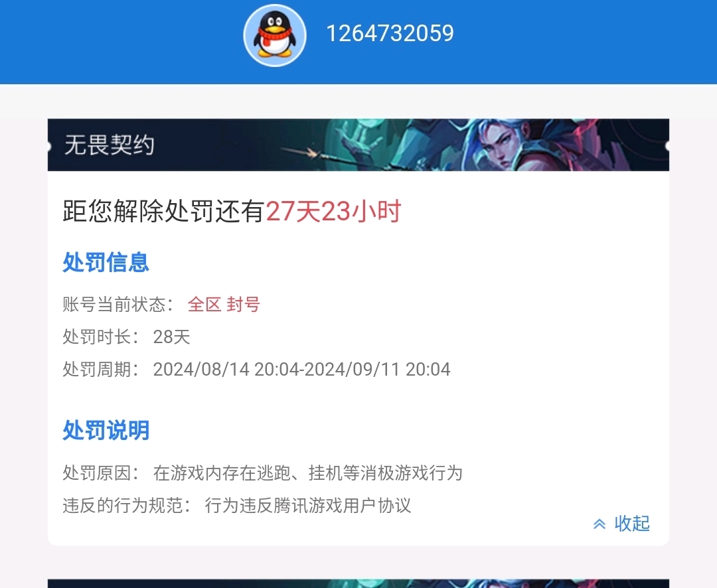Tap the QQ penguin avatar
The height and width of the screenshot is (588, 717).
(x=275, y=35)
